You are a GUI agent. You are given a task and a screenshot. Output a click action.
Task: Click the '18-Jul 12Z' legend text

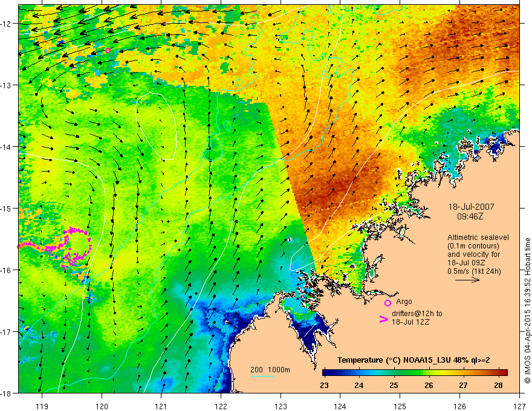point(410,322)
